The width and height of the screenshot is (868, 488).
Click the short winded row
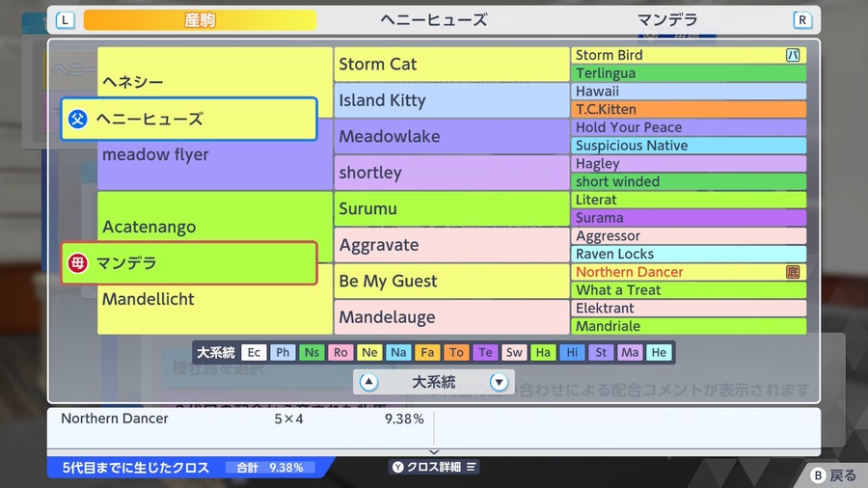pos(689,181)
